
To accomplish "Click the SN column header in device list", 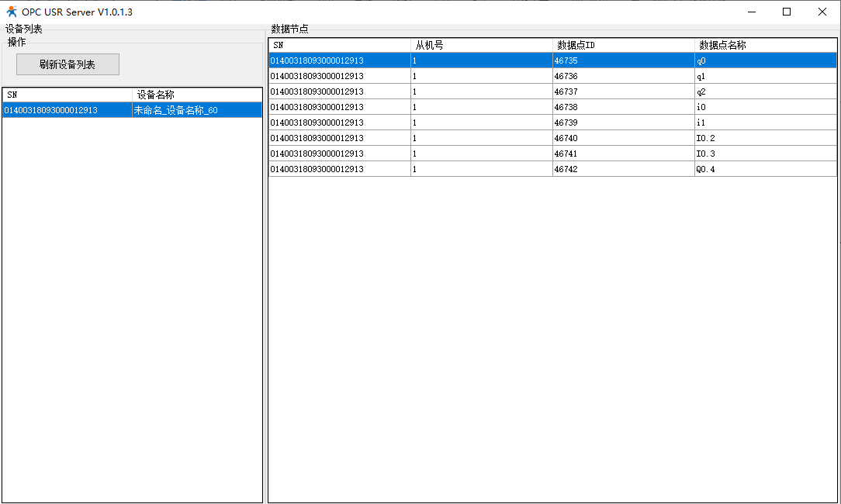I will click(x=67, y=95).
